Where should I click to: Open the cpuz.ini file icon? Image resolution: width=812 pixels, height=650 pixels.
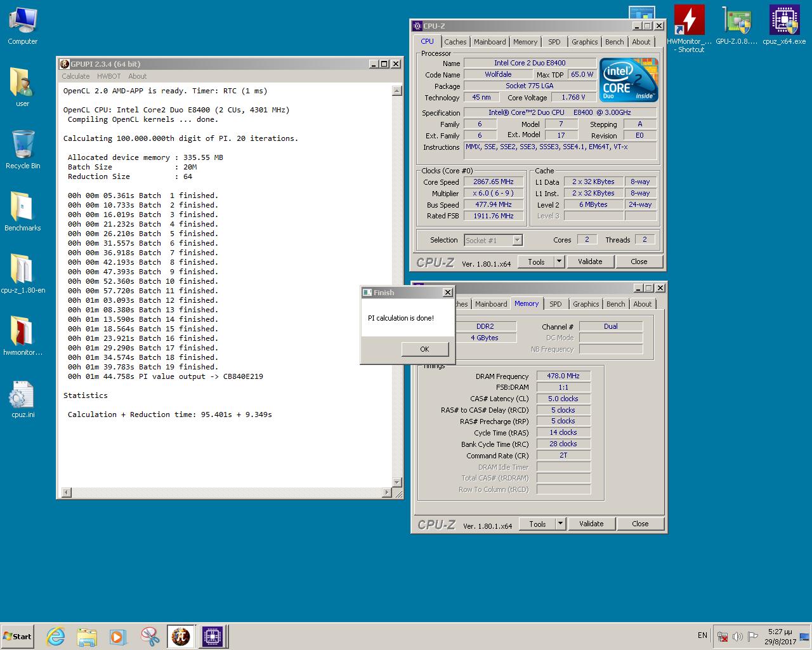coord(22,399)
